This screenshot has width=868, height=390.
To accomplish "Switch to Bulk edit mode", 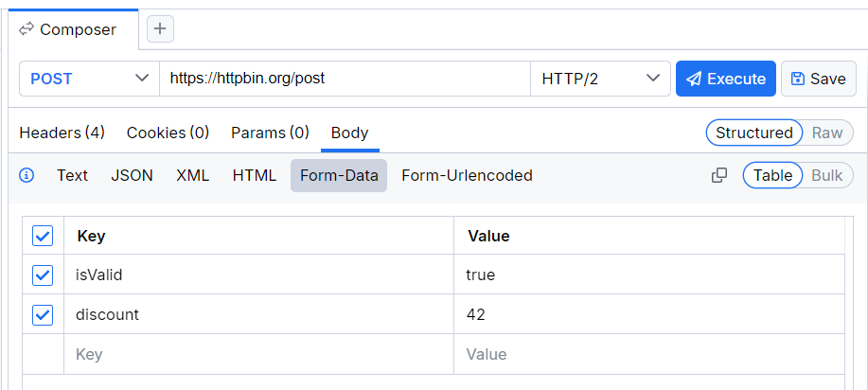I will point(826,175).
